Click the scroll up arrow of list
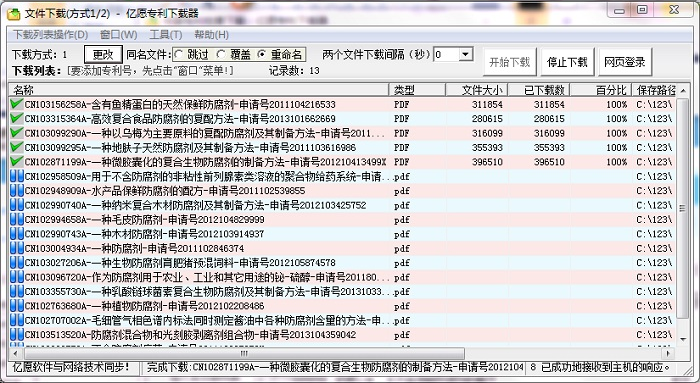The image size is (700, 383). click(x=683, y=91)
